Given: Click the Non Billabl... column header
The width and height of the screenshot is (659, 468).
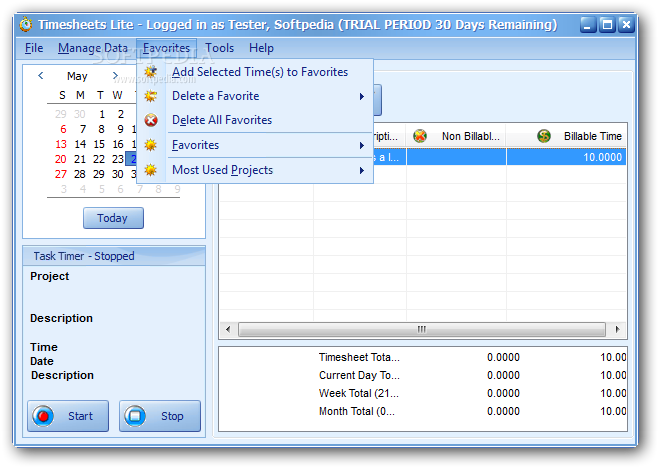Looking at the screenshot, I should (456, 136).
